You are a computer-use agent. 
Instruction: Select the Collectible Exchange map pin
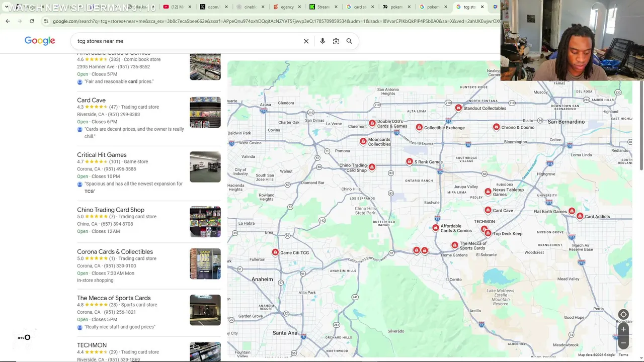(x=419, y=127)
